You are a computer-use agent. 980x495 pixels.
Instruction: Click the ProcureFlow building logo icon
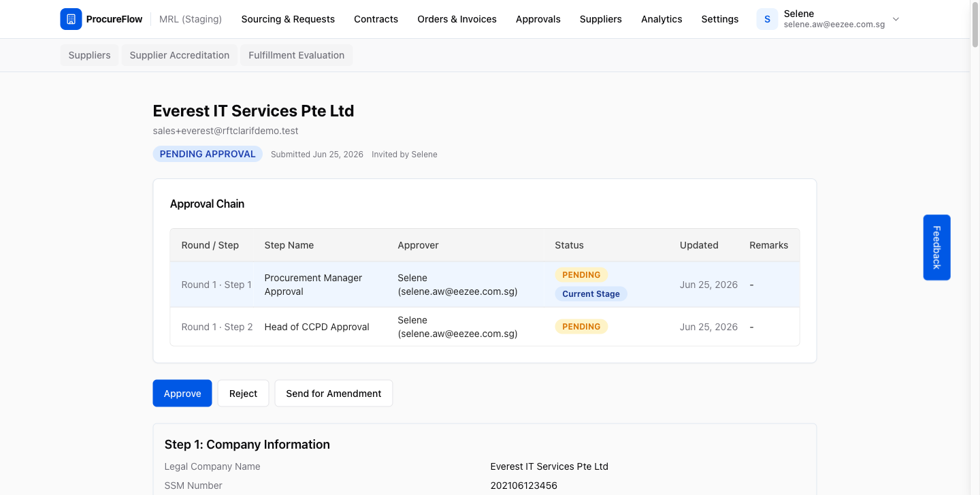71,19
